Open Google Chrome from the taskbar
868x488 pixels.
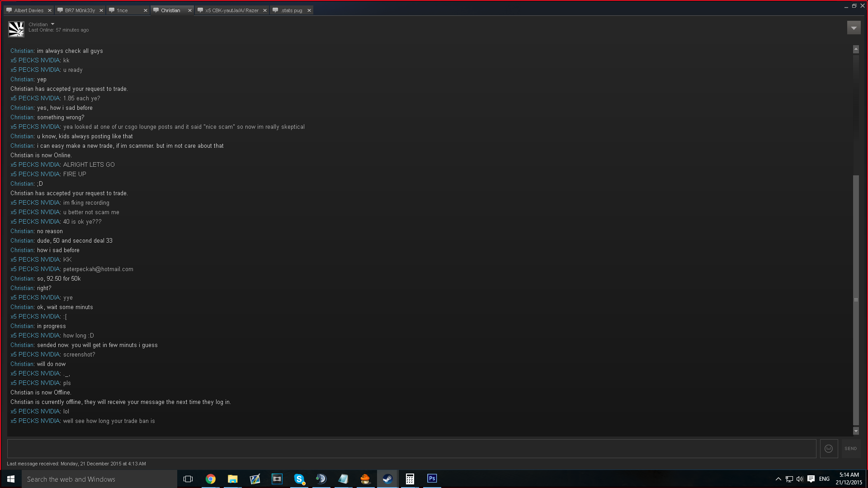(x=211, y=479)
